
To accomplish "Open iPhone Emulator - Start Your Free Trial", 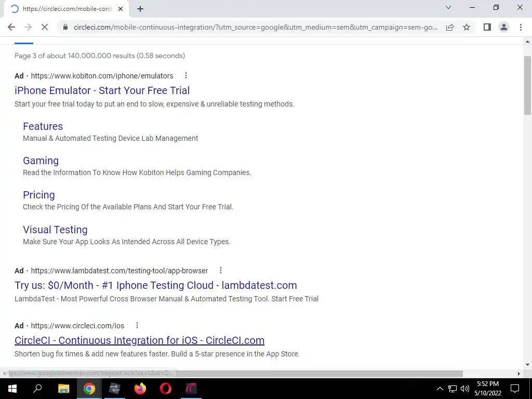I will [102, 90].
